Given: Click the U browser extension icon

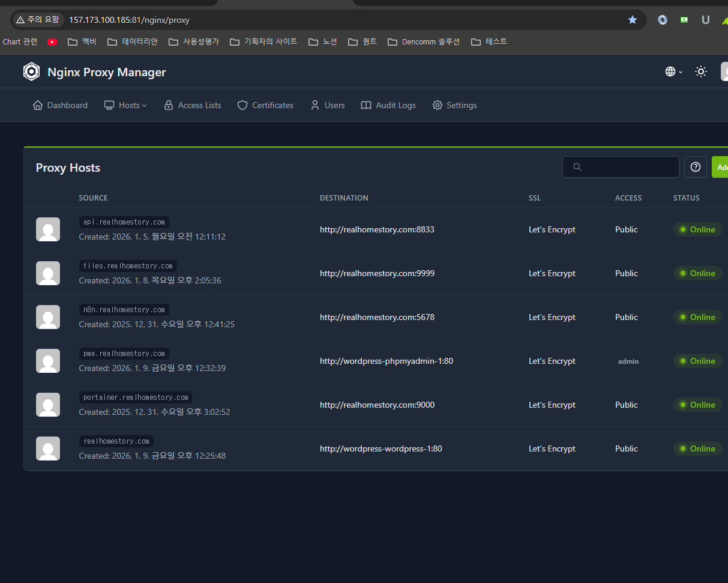Looking at the screenshot, I should tap(706, 20).
